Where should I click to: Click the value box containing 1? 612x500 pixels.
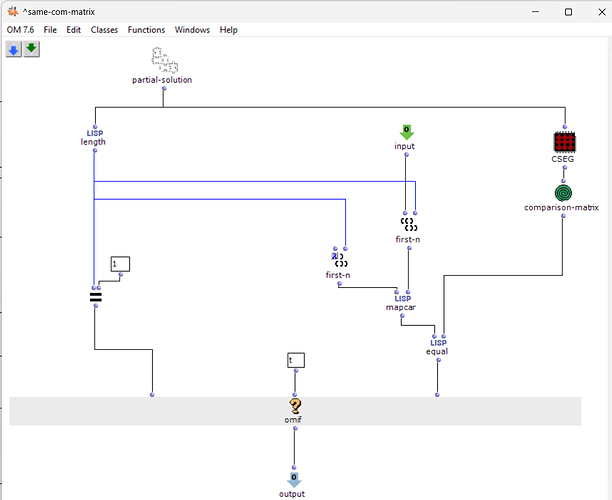120,264
